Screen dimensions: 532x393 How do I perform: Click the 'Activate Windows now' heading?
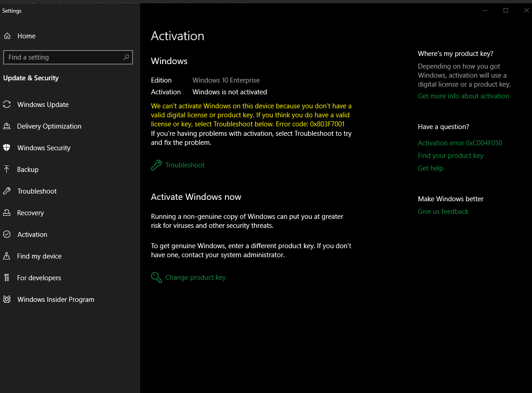pos(196,197)
